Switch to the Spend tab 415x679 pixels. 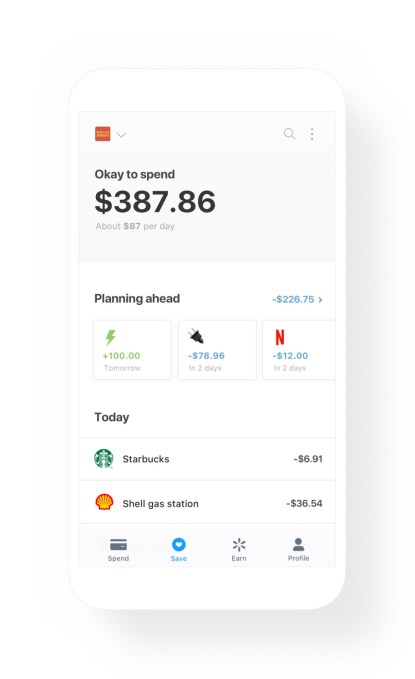[118, 550]
